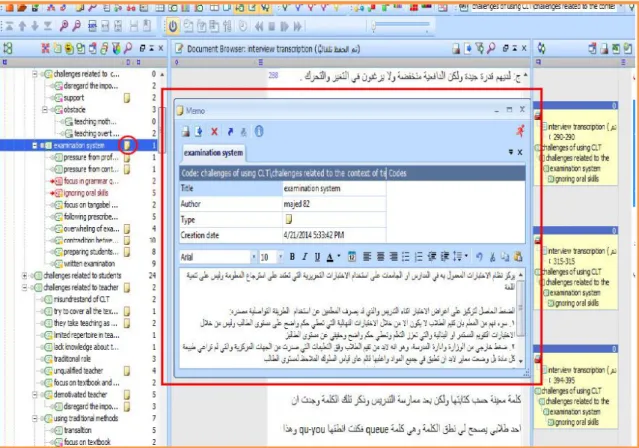The height and width of the screenshot is (448, 639).
Task: Select the ignoring oral skills code
Action: tap(86, 193)
